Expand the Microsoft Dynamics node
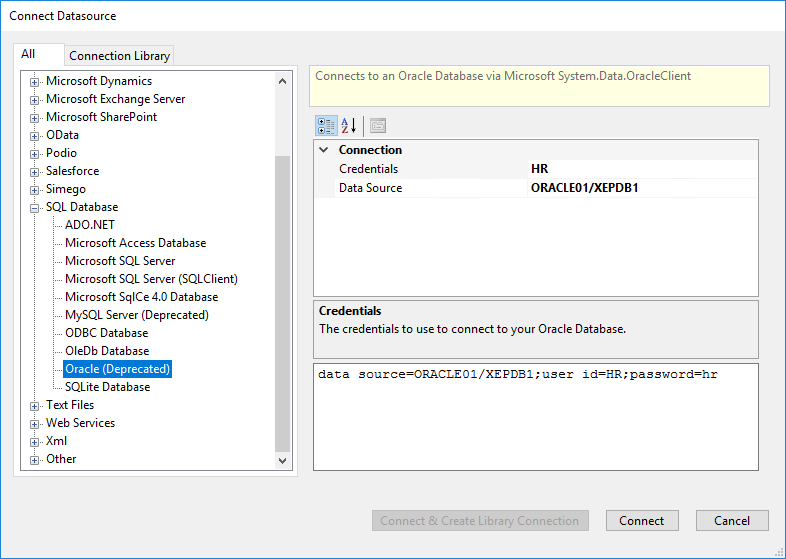 34,82
